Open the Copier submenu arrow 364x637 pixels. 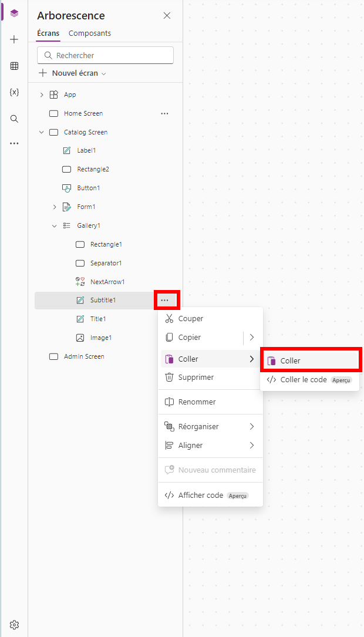point(252,338)
